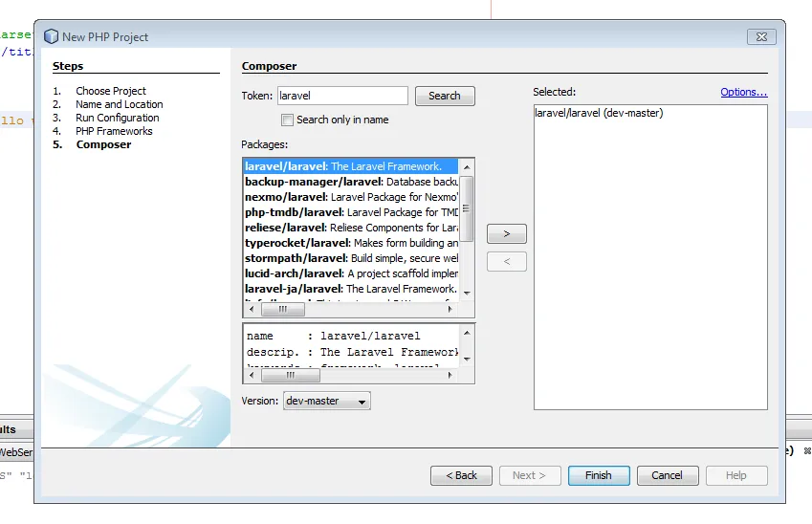
Task: Click package details pane scroll-down arrow
Action: [x=467, y=359]
